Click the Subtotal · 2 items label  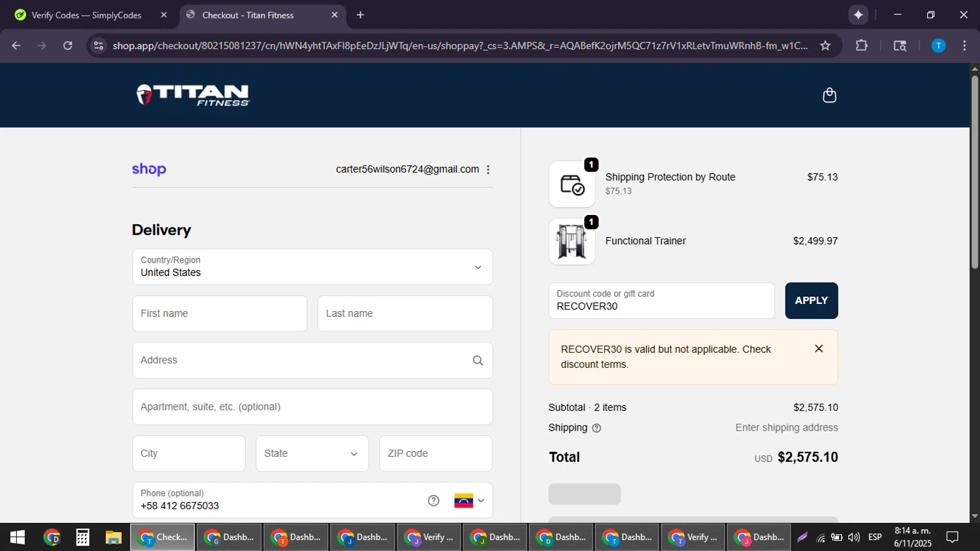[587, 408]
